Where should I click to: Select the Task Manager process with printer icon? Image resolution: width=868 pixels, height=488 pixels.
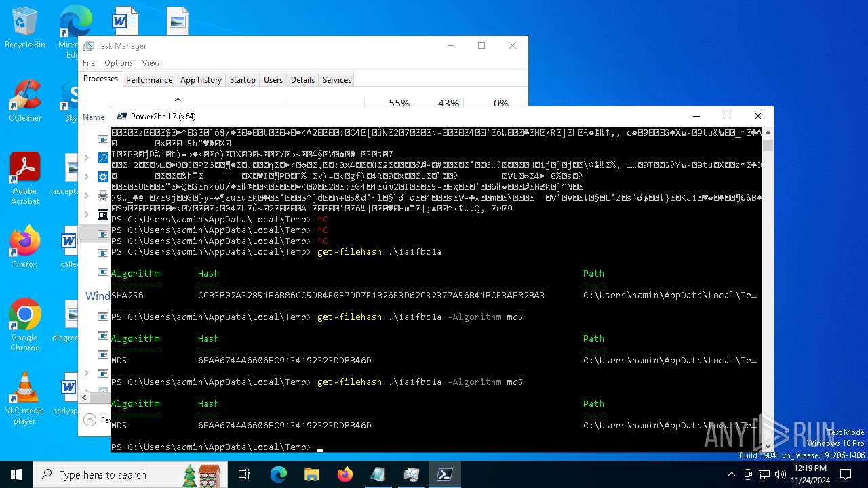(x=103, y=196)
